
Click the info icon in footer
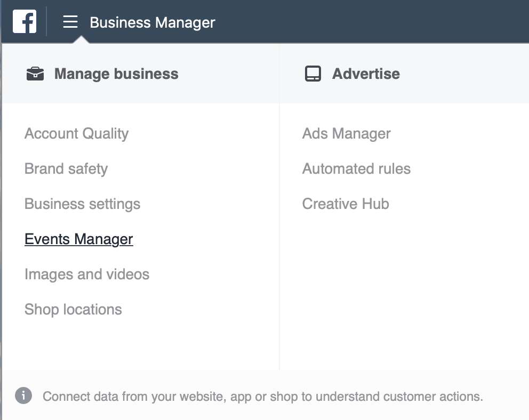click(x=23, y=395)
